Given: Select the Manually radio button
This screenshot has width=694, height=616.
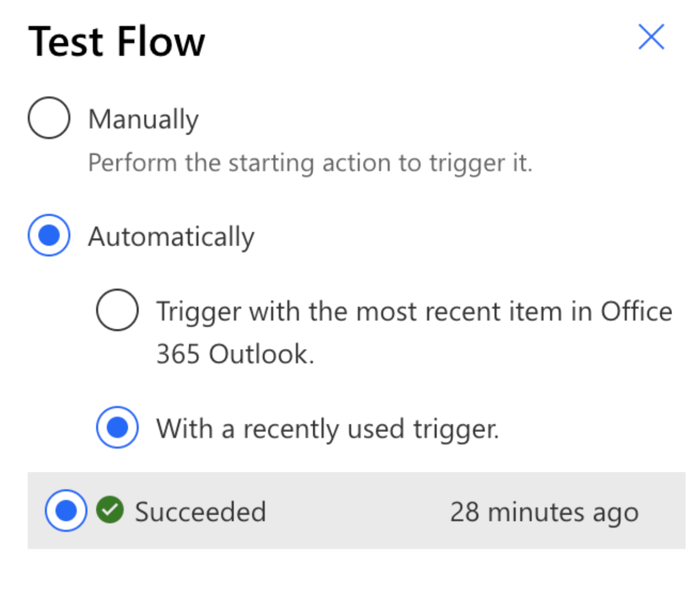Looking at the screenshot, I should click(49, 118).
